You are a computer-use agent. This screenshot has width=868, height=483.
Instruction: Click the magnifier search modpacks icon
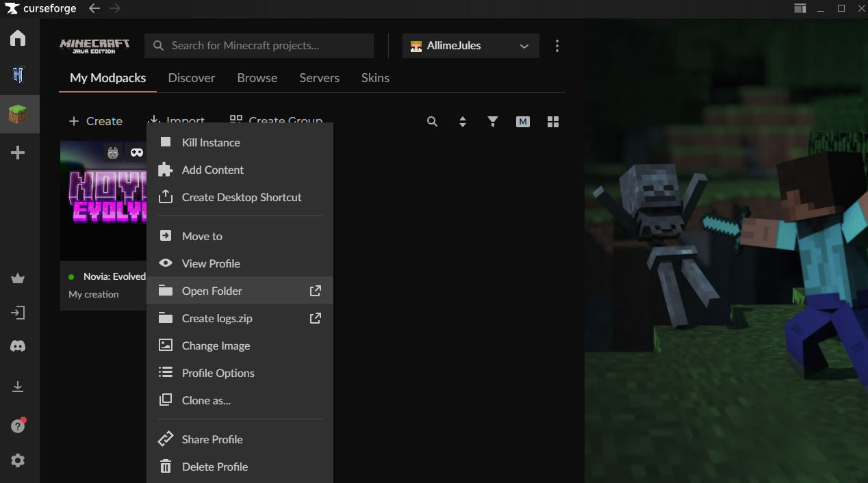pos(432,122)
